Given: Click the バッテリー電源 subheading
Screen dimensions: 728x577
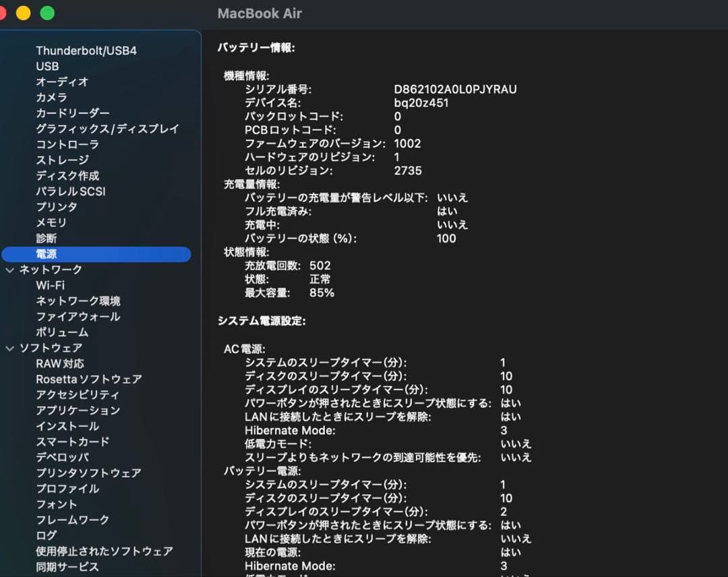Looking at the screenshot, I should coord(262,471).
